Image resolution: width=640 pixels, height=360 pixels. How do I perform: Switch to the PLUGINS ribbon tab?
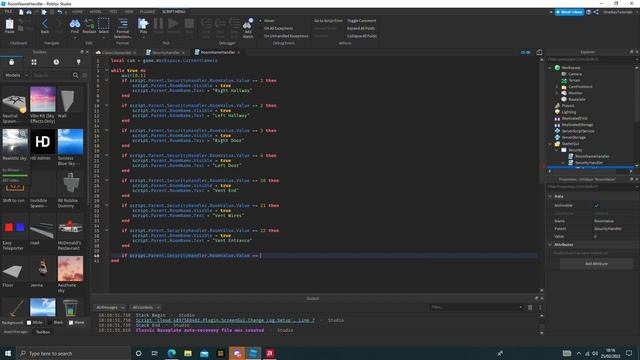click(x=147, y=12)
